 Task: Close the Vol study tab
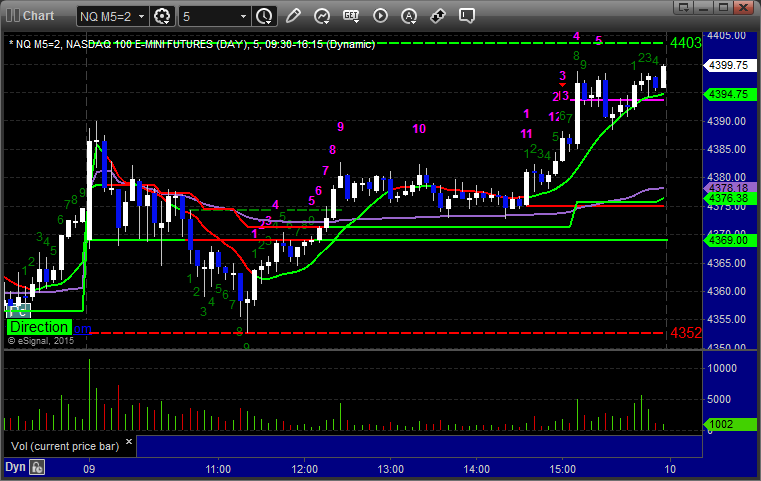[x=129, y=442]
